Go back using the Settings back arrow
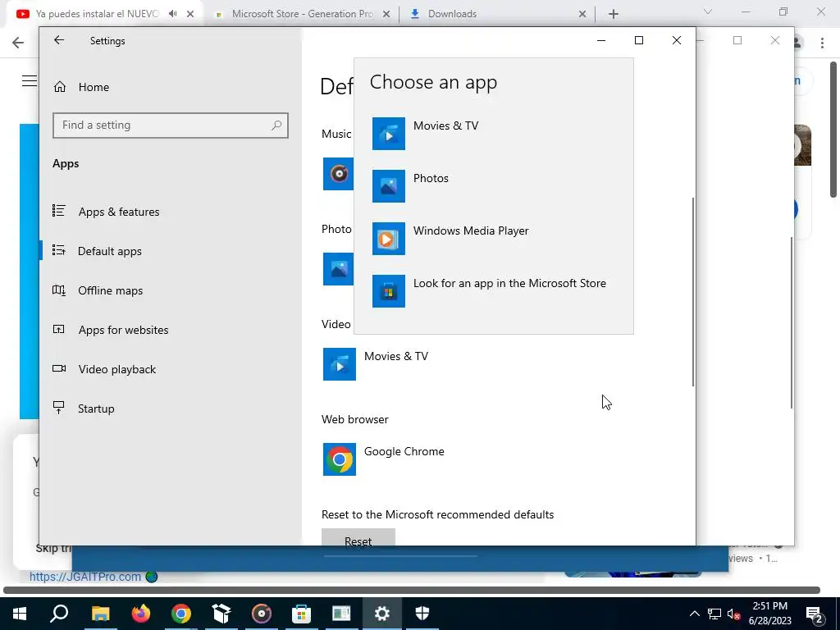The height and width of the screenshot is (630, 840). [x=59, y=40]
